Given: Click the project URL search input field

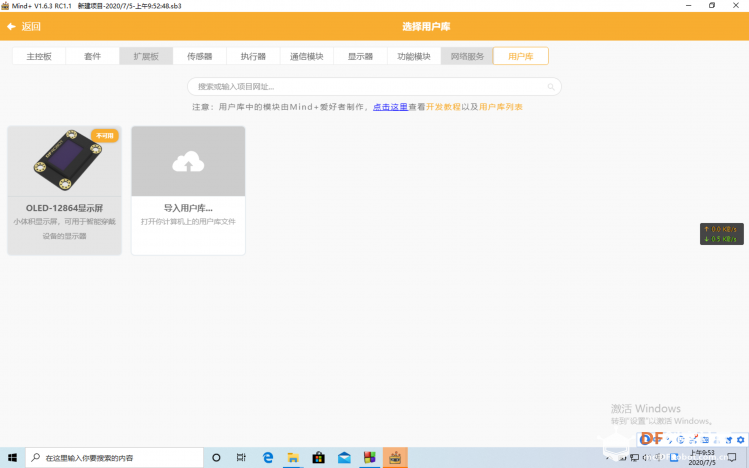Looking at the screenshot, I should 374,86.
